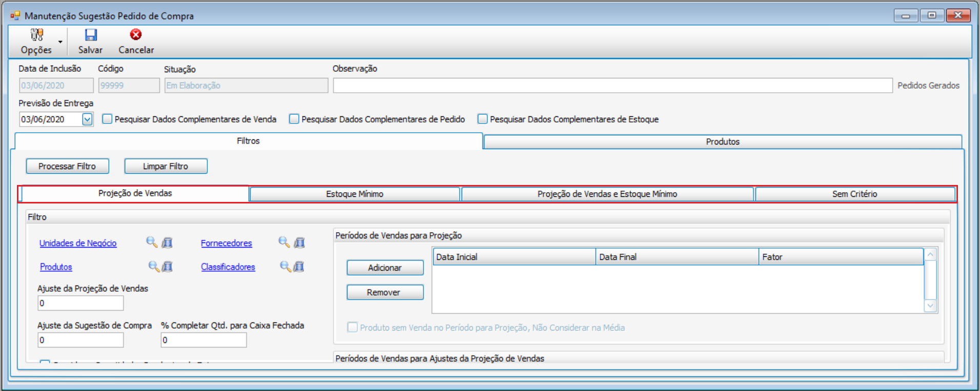Search Fornecedores with magnifier icon
Viewport: 980px width, 391px height.
click(284, 242)
